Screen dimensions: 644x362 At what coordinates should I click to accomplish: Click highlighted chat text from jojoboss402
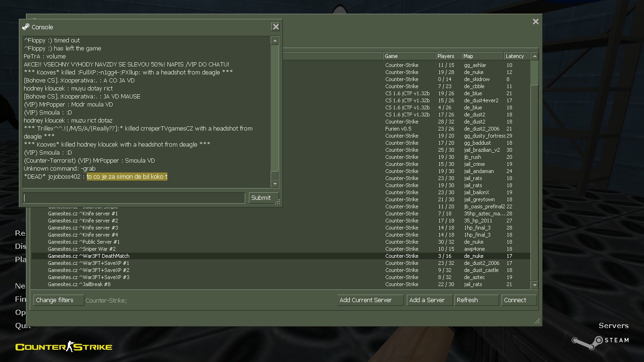pos(127,176)
